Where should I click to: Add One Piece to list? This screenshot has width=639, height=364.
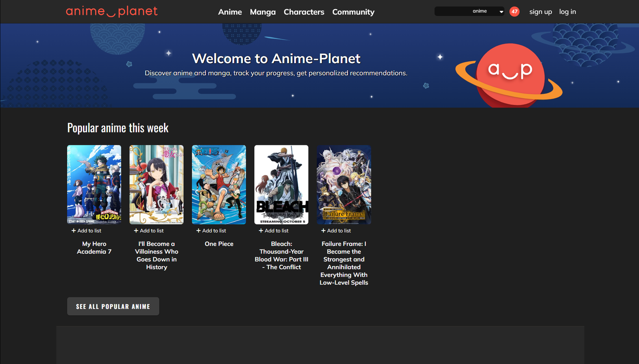[211, 231]
